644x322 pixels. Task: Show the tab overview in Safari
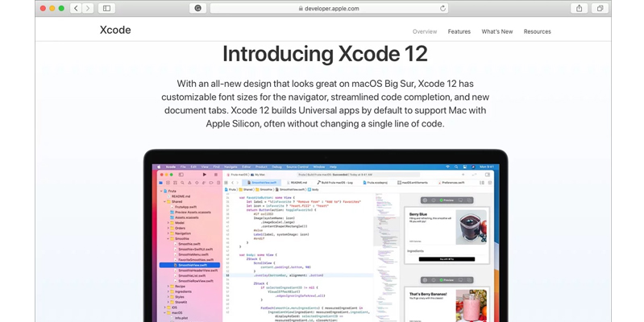point(600,8)
